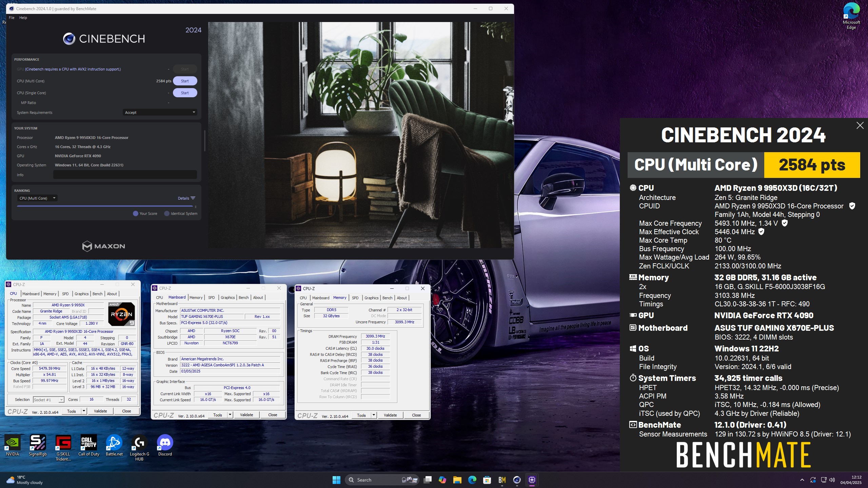
Task: Click the System Timers stopwatch icon
Action: click(x=633, y=378)
